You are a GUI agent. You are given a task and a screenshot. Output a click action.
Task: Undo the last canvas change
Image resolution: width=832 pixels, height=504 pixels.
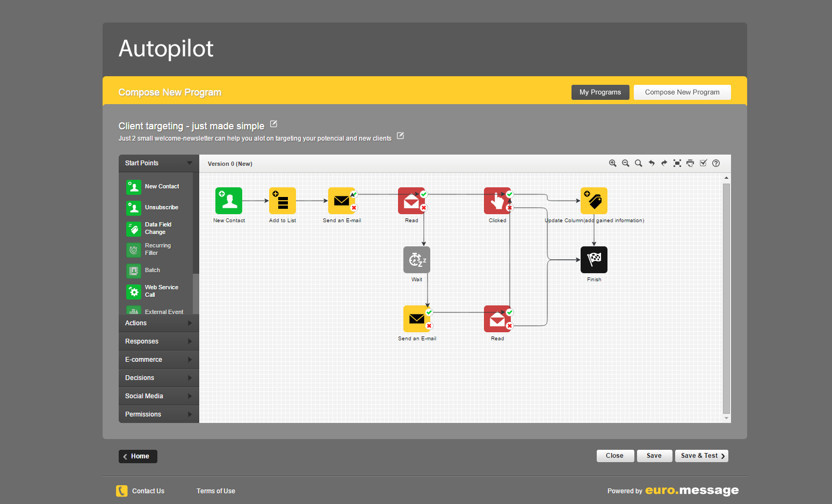point(652,163)
